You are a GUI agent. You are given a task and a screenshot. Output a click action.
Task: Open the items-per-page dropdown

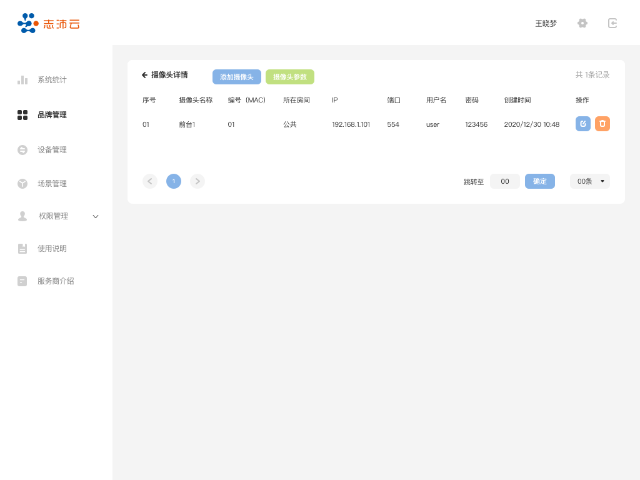coord(589,181)
